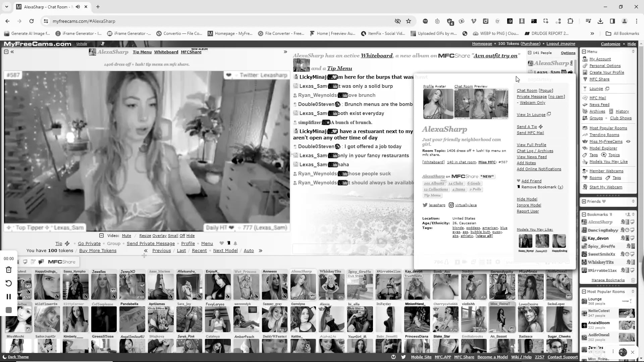Toggle eye icon beside Miss MyFreeCams
This screenshot has width=644, height=362.
pos(628,141)
